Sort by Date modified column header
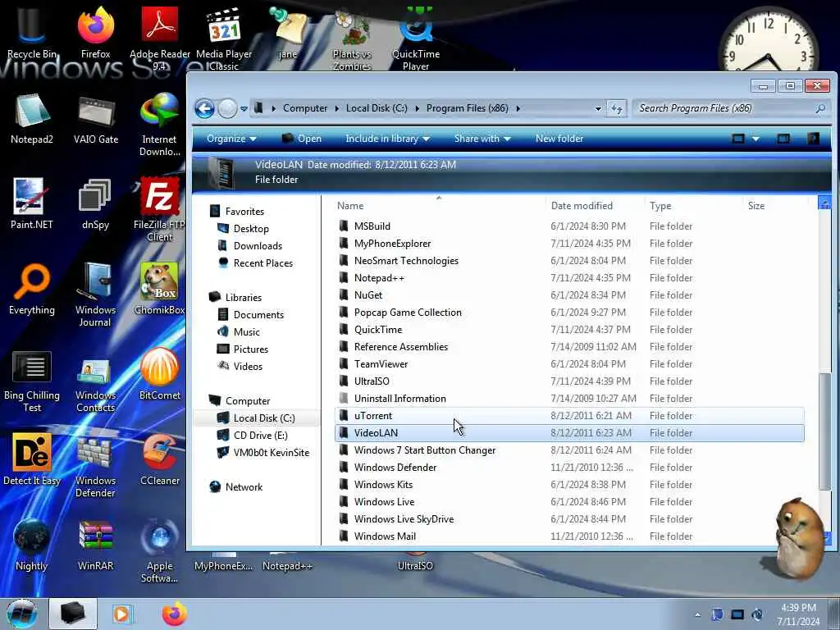The height and width of the screenshot is (630, 840). (582, 206)
